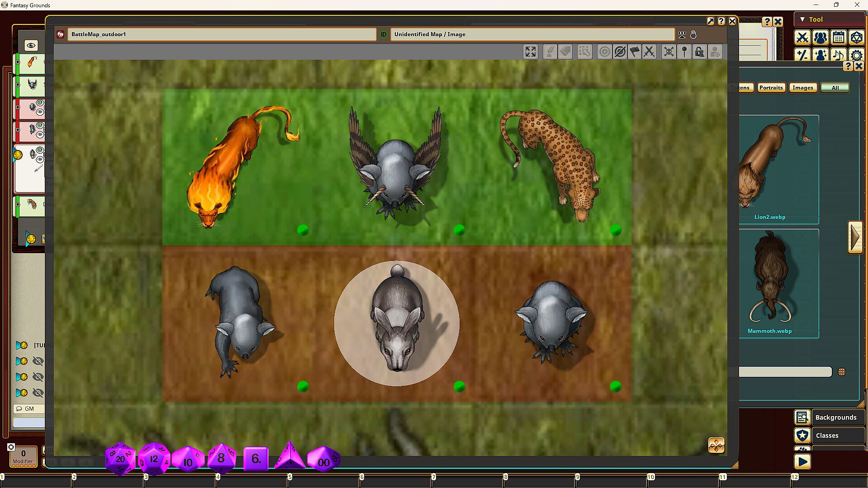Choose the purple d8 die
This screenshot has height=488, width=868.
click(221, 458)
